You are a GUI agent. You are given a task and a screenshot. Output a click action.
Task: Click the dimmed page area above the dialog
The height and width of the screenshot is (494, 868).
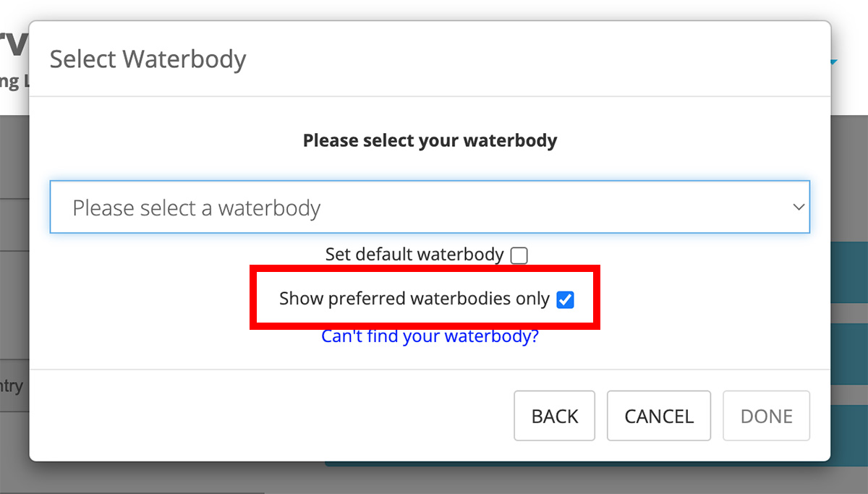click(434, 9)
